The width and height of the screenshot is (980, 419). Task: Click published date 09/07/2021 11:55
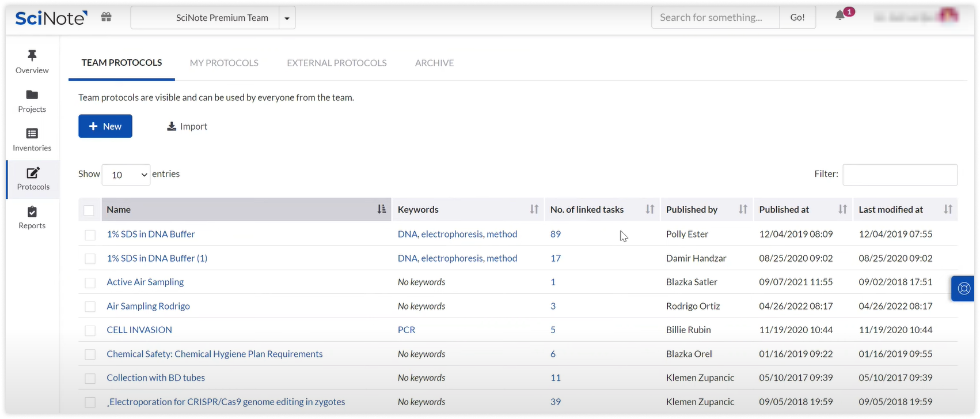796,282
